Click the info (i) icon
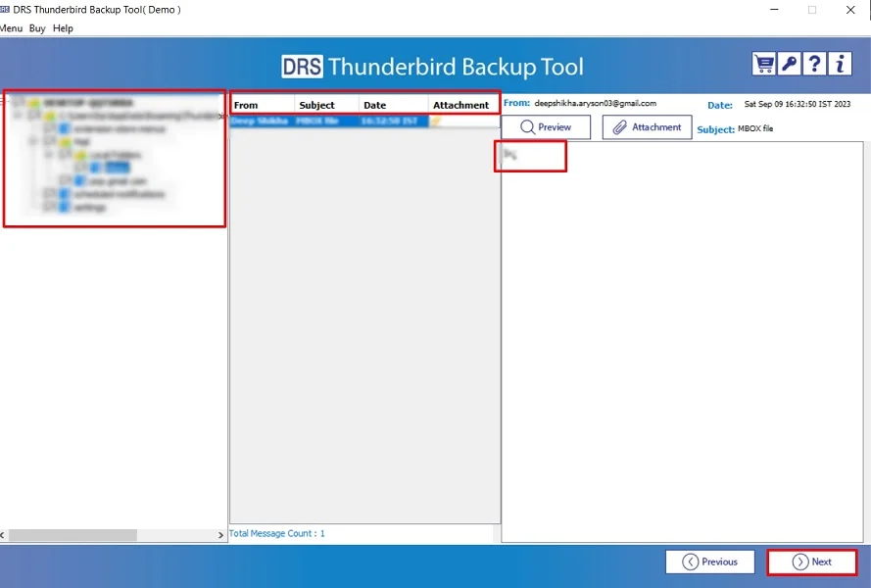 (x=840, y=62)
